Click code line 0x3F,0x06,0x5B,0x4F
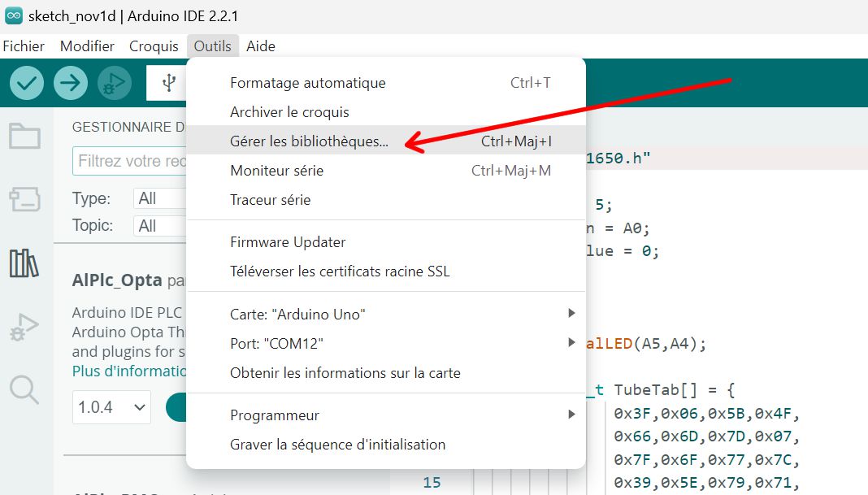Viewport: 868px width, 495px height. tap(706, 413)
